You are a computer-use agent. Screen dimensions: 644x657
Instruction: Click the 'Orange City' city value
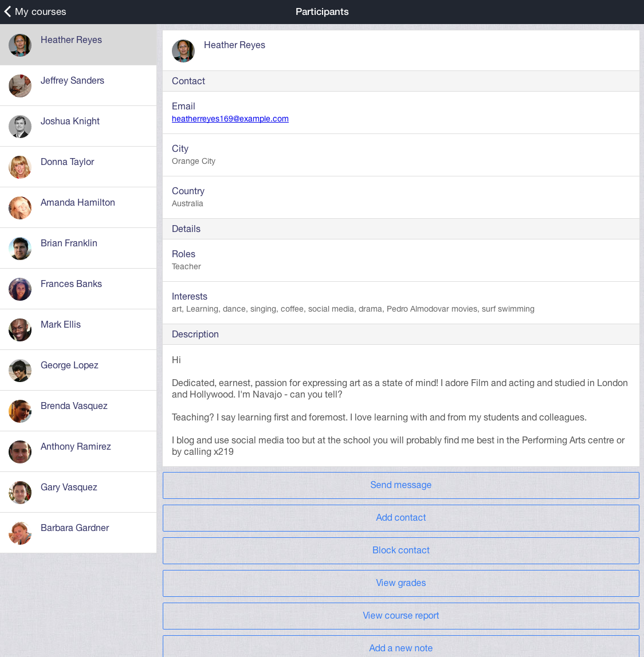click(194, 162)
